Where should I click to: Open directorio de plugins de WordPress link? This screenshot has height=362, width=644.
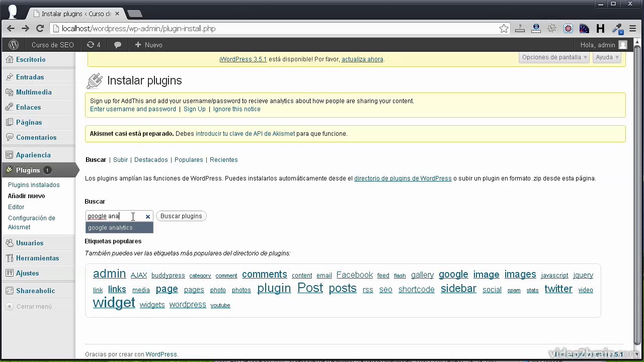pos(403,178)
